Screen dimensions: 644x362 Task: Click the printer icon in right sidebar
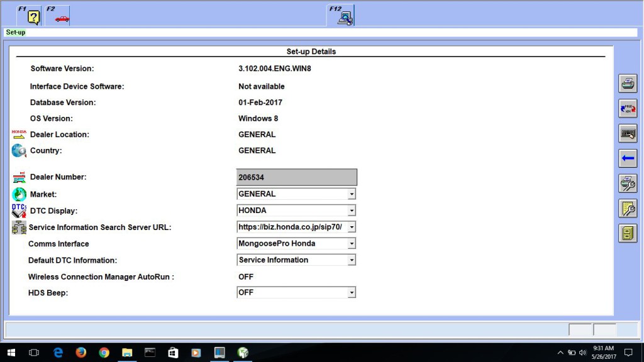coord(627,83)
